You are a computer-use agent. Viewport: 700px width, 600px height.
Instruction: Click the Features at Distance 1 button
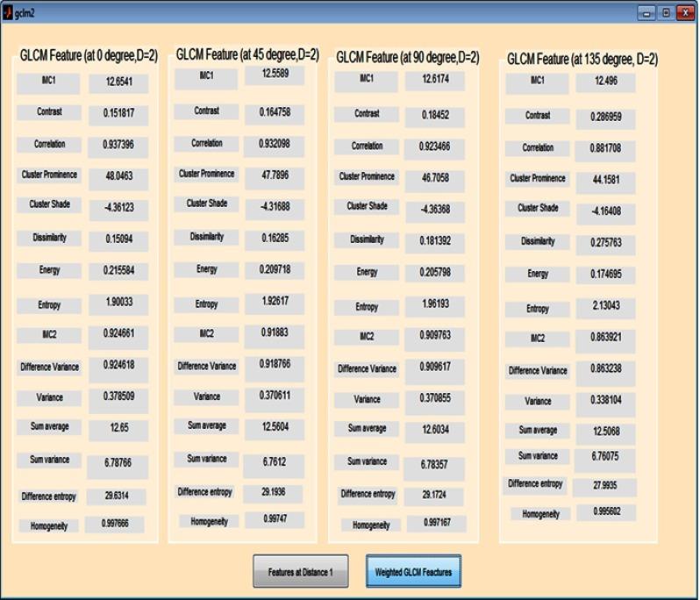300,572
